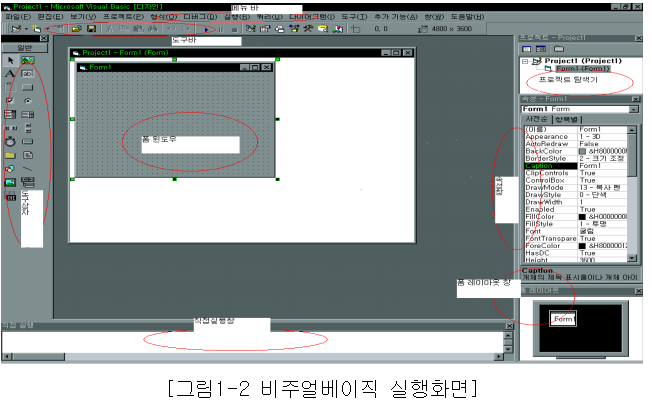Open Form Layout Window from toolbar
This screenshot has height=407, width=652.
coord(280,29)
